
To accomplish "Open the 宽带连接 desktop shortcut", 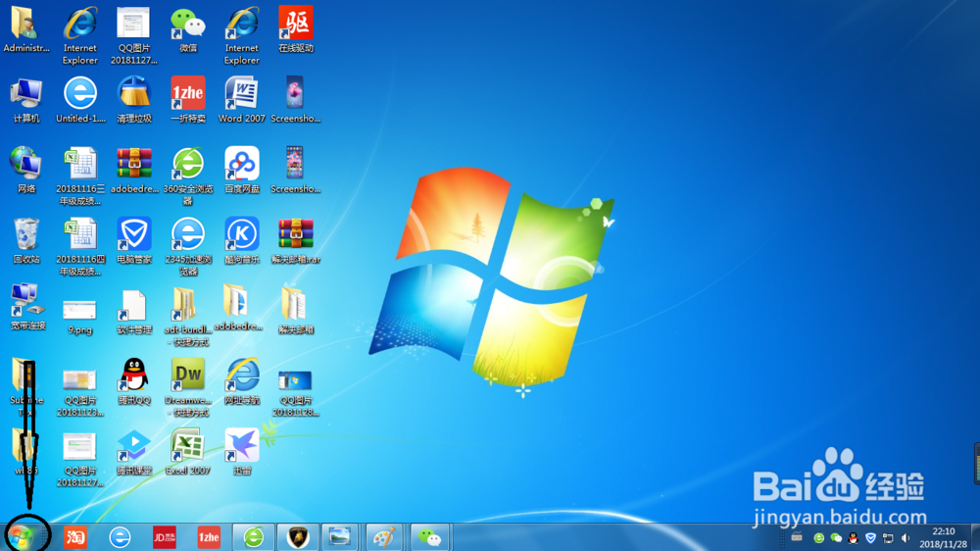I will 27,307.
